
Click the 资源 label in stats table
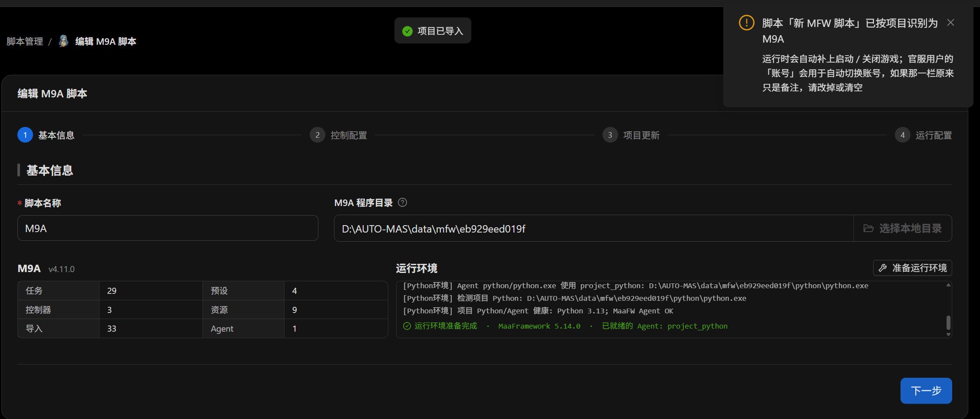click(219, 310)
